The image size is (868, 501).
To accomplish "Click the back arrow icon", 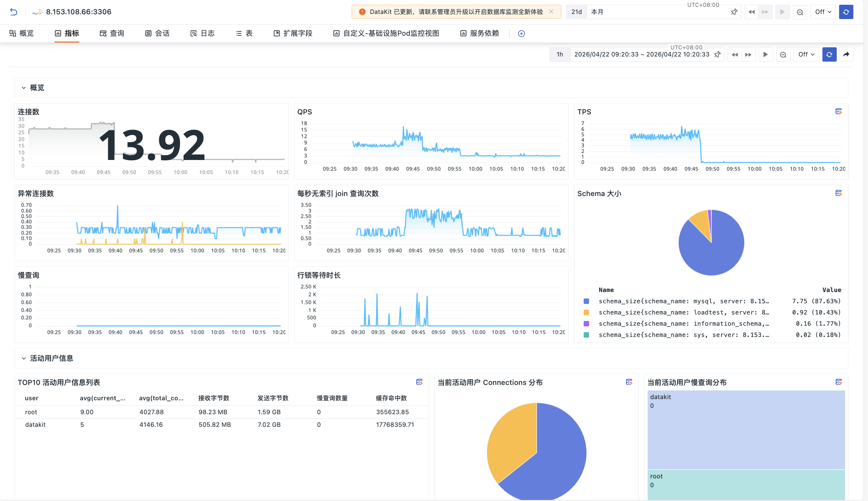I will click(13, 12).
